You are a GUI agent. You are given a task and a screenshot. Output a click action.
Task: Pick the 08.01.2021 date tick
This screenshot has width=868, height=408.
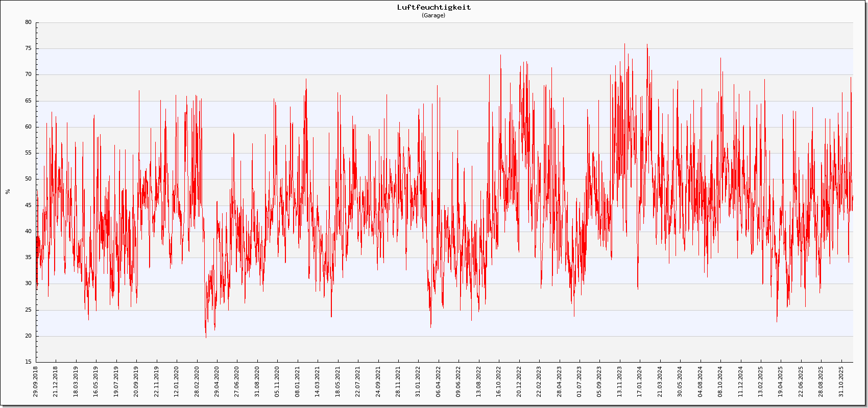pyautogui.click(x=298, y=382)
